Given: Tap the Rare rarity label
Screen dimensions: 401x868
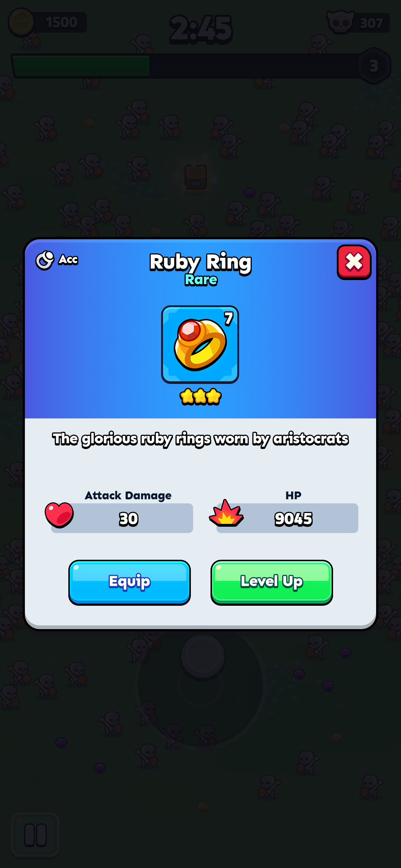Looking at the screenshot, I should pos(201,280).
